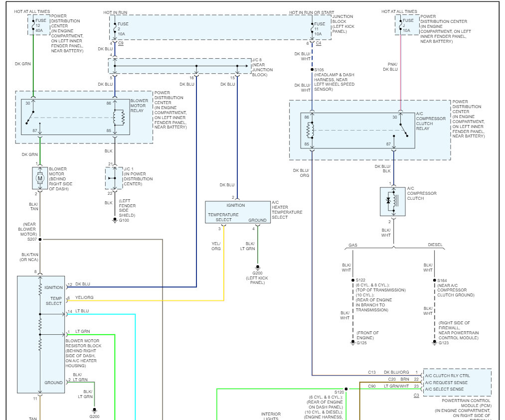Viewport: 505px width, 420px height.
Task: Click the DK BLU/ORG label below relay pin 85
Action: pyautogui.click(x=301, y=173)
